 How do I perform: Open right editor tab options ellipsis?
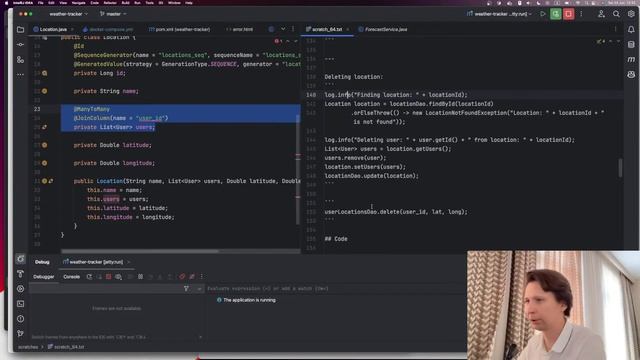pyautogui.click(x=616, y=29)
